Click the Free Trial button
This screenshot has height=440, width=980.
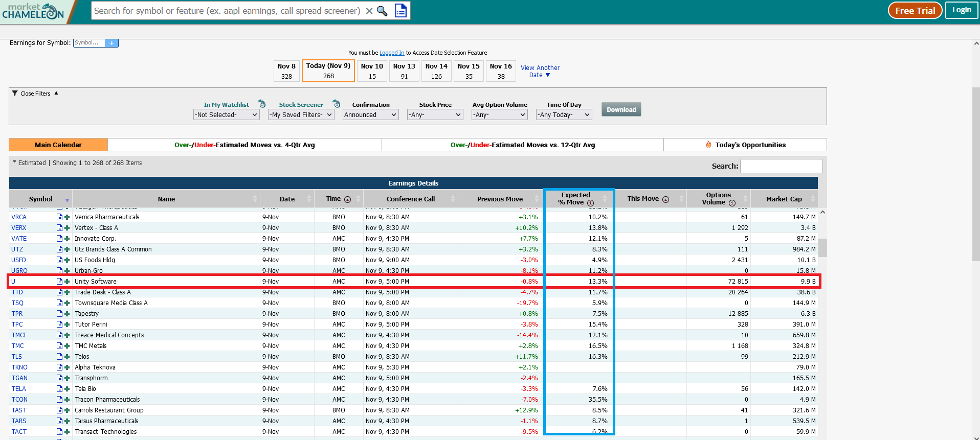[915, 11]
